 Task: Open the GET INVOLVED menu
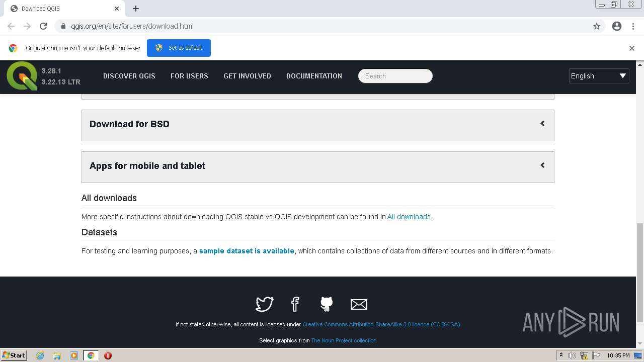247,76
